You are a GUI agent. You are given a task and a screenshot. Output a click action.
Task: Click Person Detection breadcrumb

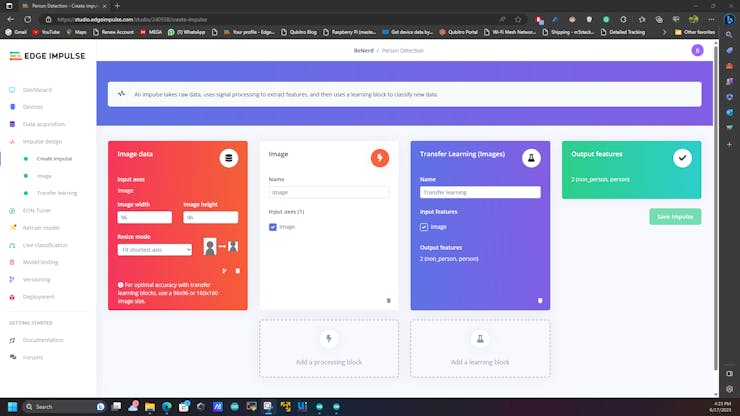tap(403, 51)
